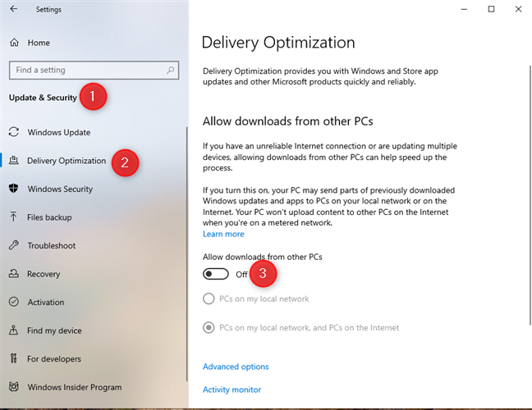Maximize the Settings window

[x=491, y=9]
